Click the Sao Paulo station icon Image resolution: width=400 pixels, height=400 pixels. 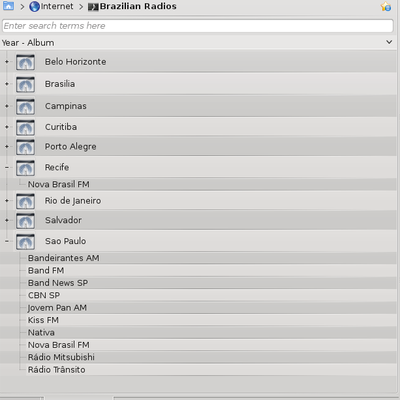pyautogui.click(x=25, y=242)
